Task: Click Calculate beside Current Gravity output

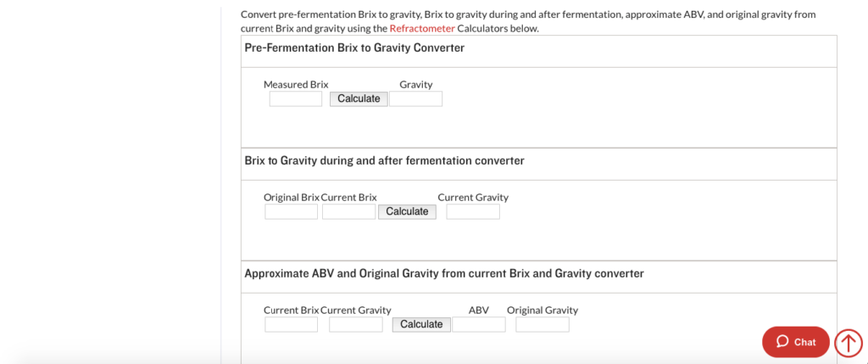Action: coord(407,211)
